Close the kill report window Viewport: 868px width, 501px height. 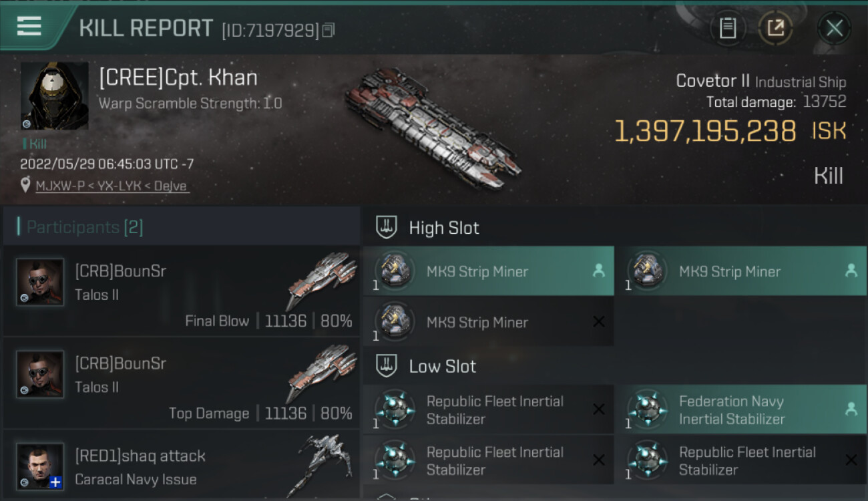(x=834, y=28)
